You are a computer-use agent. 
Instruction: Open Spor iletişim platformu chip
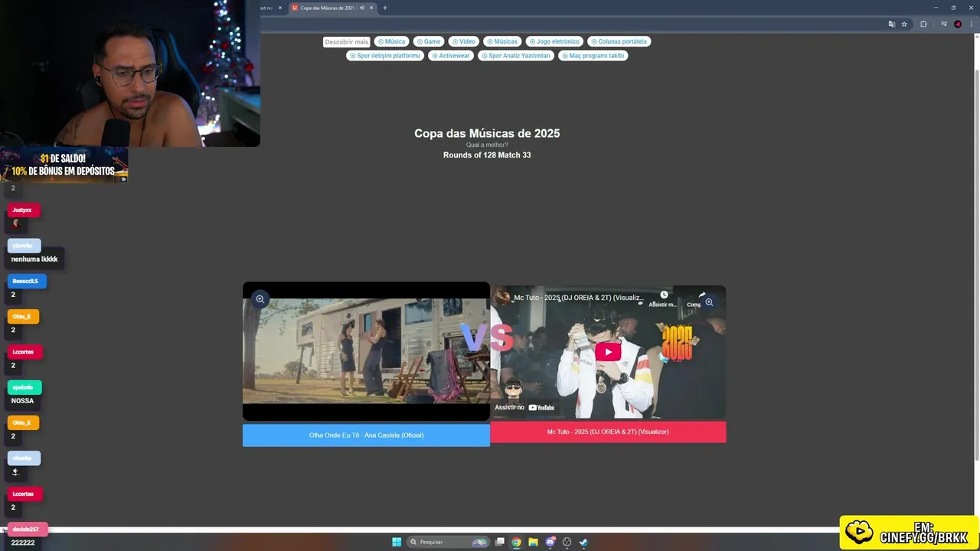pyautogui.click(x=385, y=55)
